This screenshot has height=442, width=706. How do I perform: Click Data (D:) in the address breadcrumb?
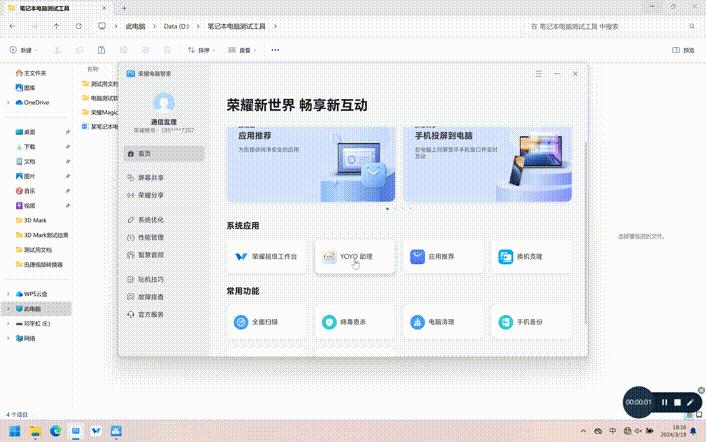click(176, 26)
